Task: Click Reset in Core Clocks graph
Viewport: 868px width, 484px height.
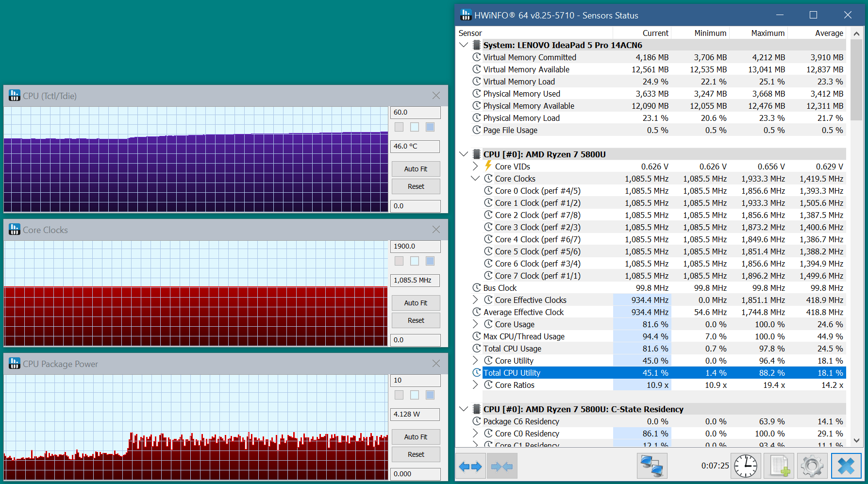Action: [x=416, y=320]
